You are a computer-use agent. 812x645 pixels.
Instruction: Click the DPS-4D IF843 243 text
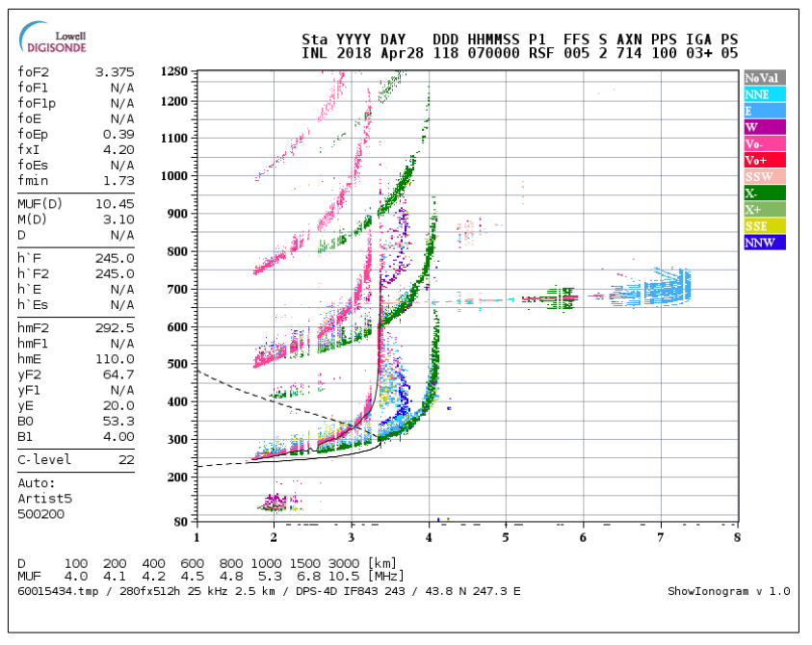(351, 592)
